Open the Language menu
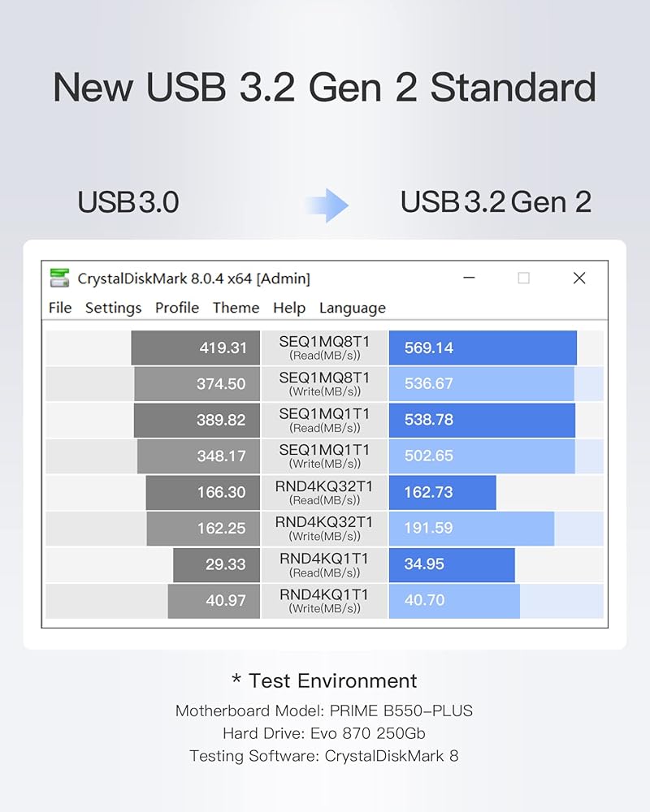The height and width of the screenshot is (812, 650). [352, 308]
